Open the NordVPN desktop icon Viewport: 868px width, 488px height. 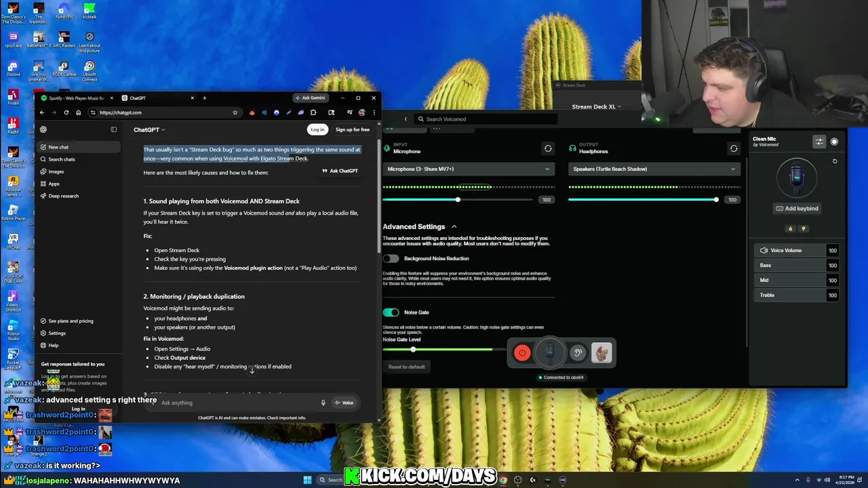64,12
